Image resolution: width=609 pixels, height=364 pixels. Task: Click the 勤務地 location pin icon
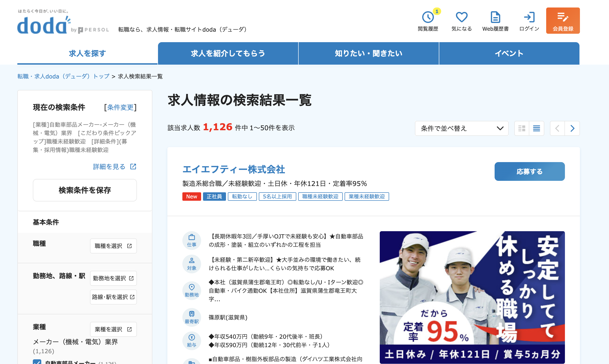tap(192, 291)
